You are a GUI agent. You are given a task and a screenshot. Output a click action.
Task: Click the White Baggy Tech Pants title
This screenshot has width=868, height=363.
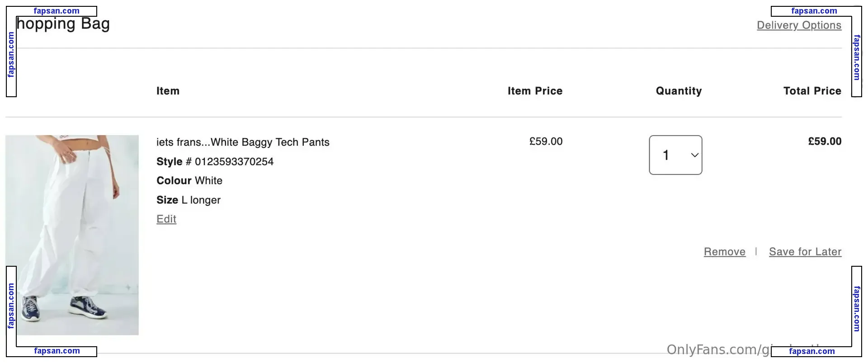point(243,142)
